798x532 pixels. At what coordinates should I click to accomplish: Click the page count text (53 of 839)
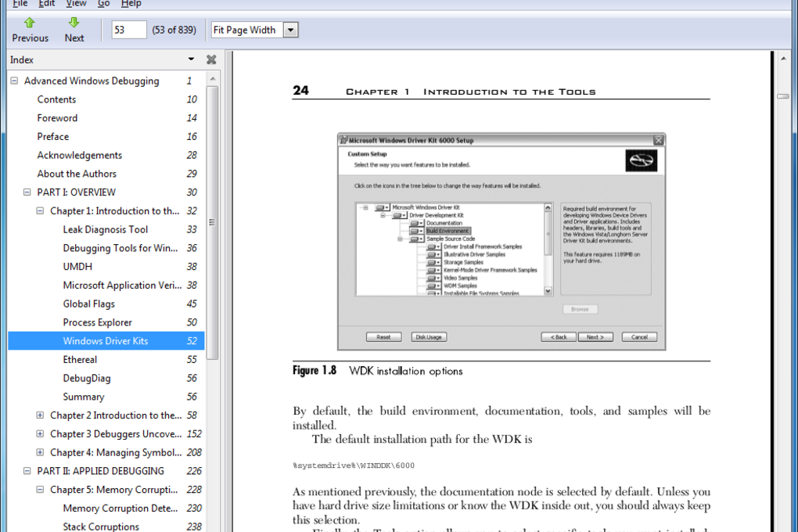pos(174,30)
